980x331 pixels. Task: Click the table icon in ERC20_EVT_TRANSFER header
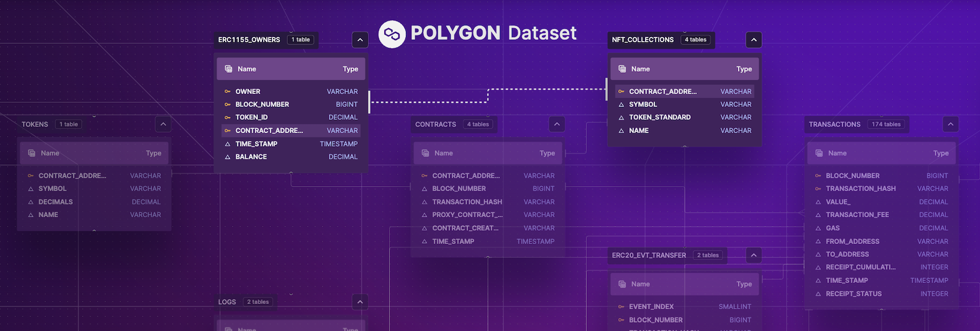[622, 284]
